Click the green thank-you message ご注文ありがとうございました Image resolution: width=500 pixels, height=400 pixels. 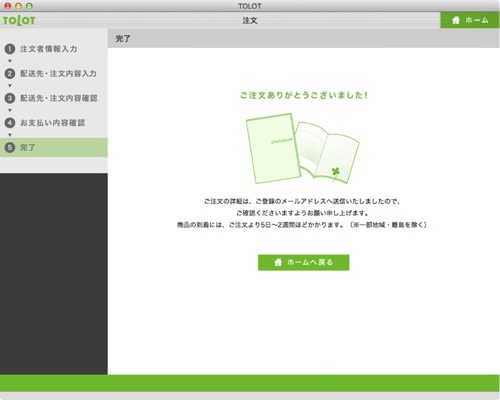pos(303,95)
